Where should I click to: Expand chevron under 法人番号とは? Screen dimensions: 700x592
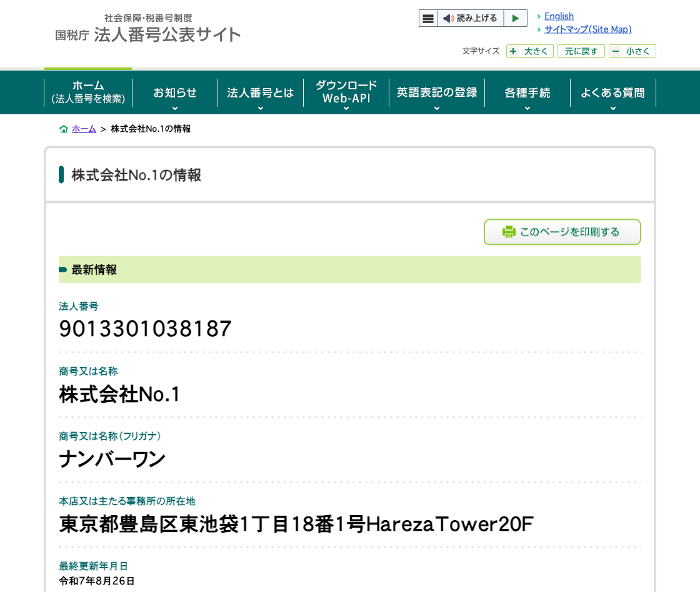(260, 109)
